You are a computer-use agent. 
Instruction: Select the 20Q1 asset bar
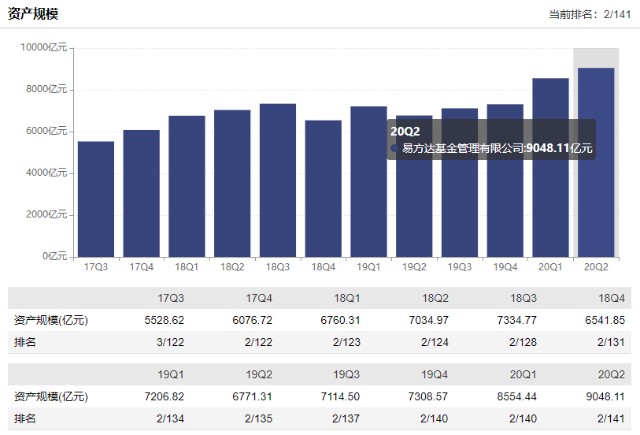click(550, 166)
